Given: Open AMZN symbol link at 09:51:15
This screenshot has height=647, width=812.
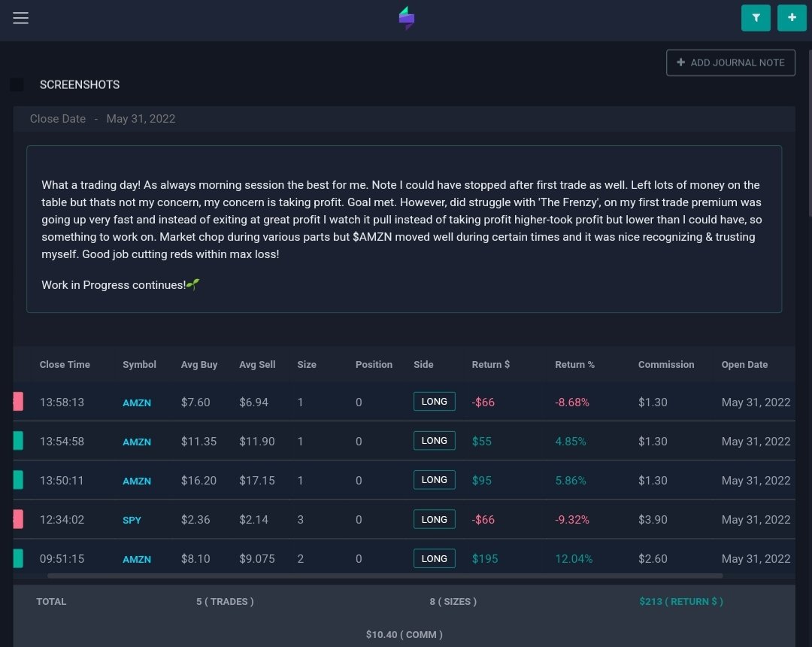Looking at the screenshot, I should 137,560.
